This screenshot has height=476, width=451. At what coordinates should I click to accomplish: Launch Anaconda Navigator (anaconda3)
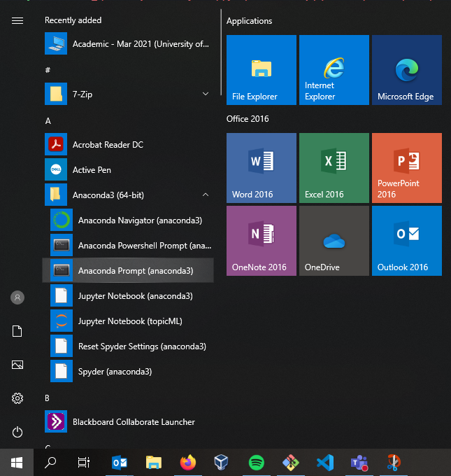128,220
